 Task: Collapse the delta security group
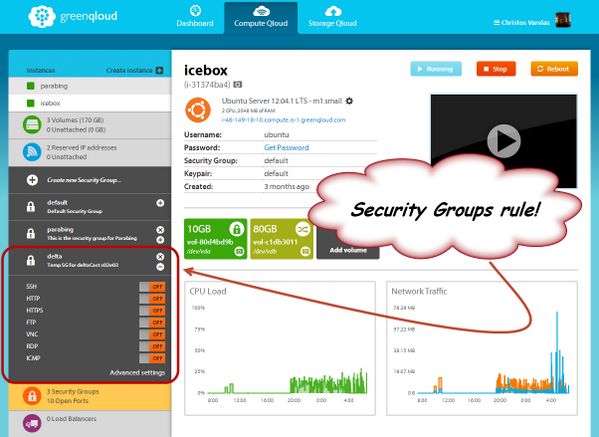click(x=160, y=267)
